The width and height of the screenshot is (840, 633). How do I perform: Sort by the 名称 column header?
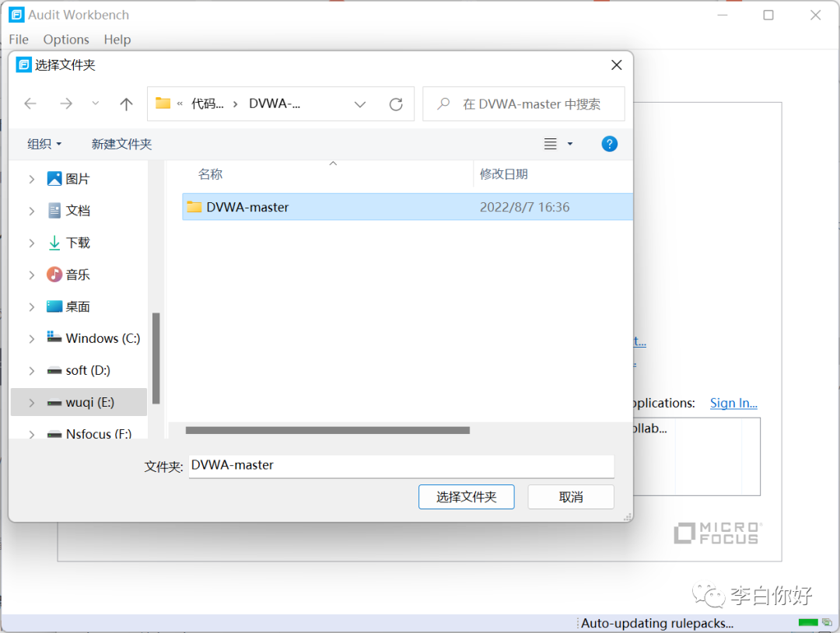[210, 174]
